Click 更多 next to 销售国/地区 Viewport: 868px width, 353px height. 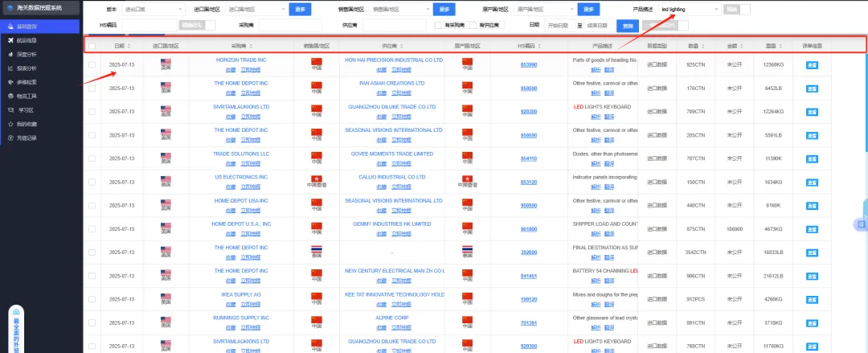(444, 10)
